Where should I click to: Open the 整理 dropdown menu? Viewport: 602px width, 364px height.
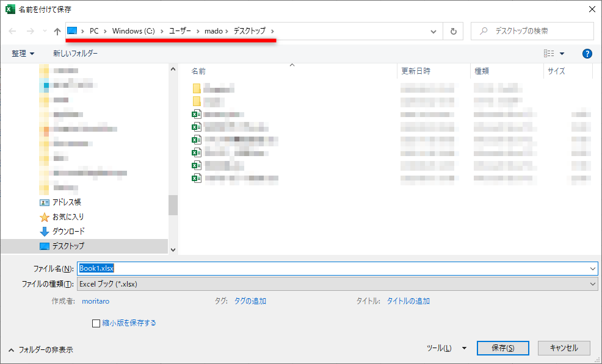(x=23, y=54)
